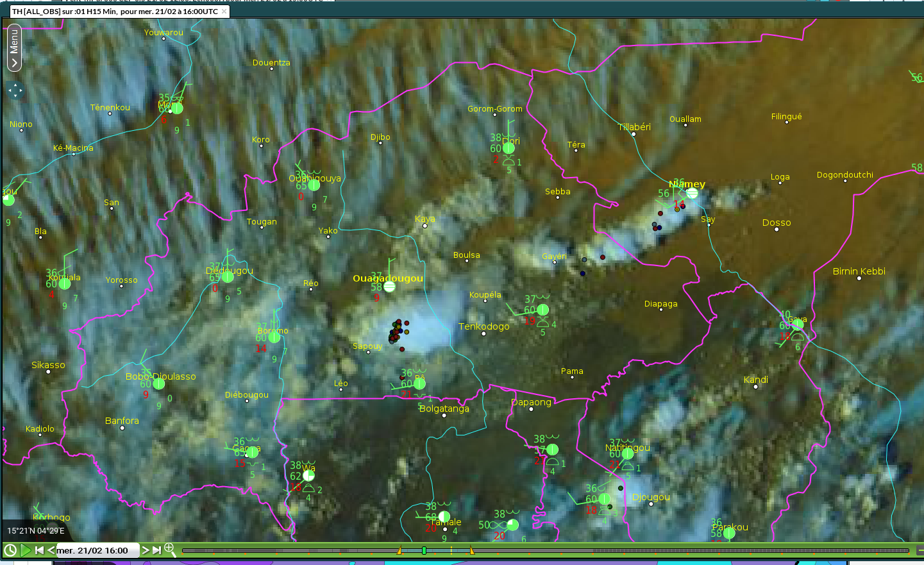Click the minus button at timeline right end

920,550
